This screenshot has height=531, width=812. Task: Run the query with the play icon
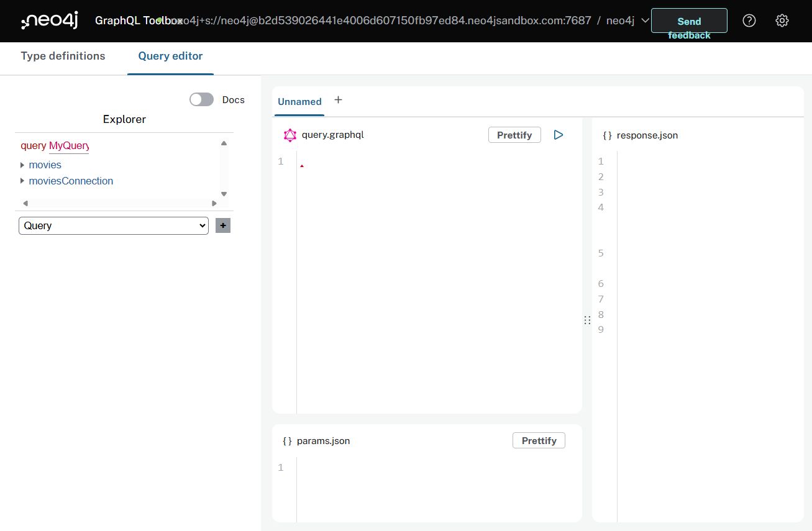tap(558, 135)
